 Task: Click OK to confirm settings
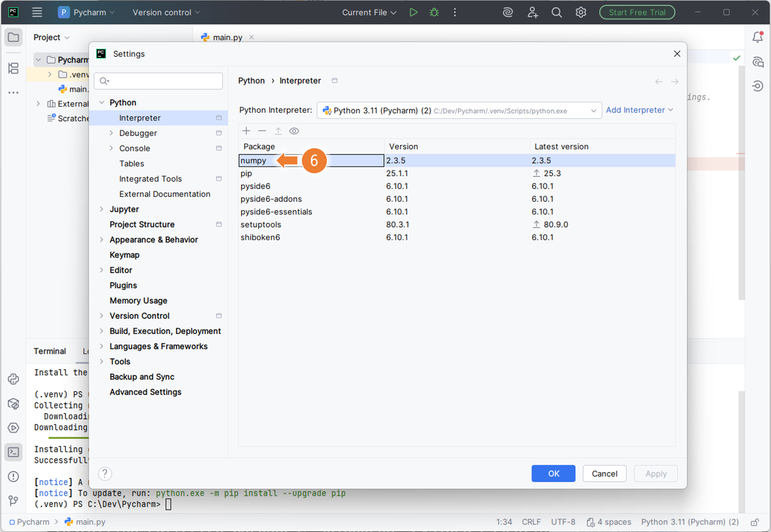553,474
